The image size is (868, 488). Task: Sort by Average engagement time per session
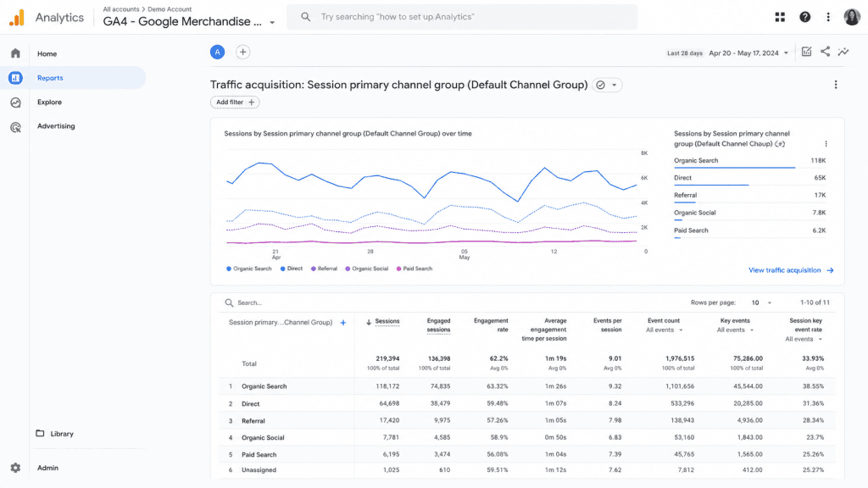[543, 330]
